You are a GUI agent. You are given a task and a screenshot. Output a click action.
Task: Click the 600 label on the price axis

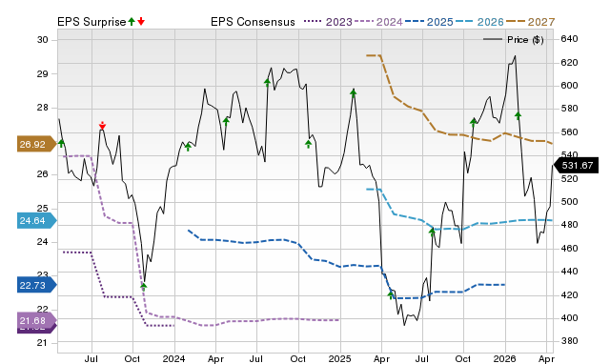(570, 86)
